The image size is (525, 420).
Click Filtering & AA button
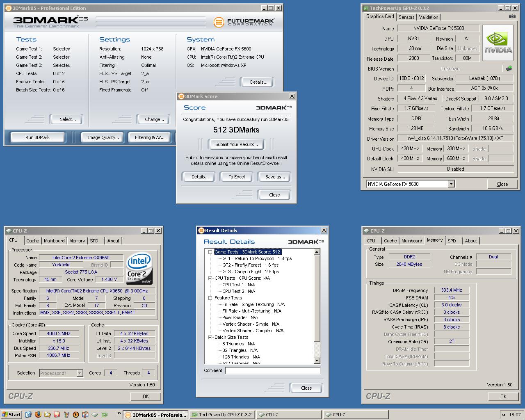tap(150, 137)
